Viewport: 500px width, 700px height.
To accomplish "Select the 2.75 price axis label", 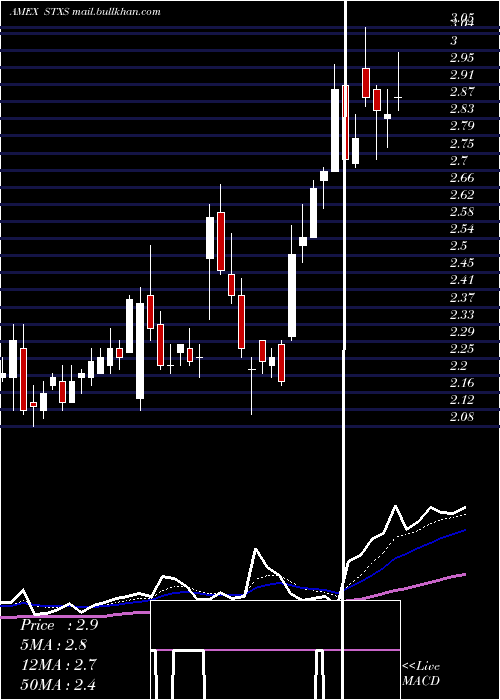I will [462, 144].
